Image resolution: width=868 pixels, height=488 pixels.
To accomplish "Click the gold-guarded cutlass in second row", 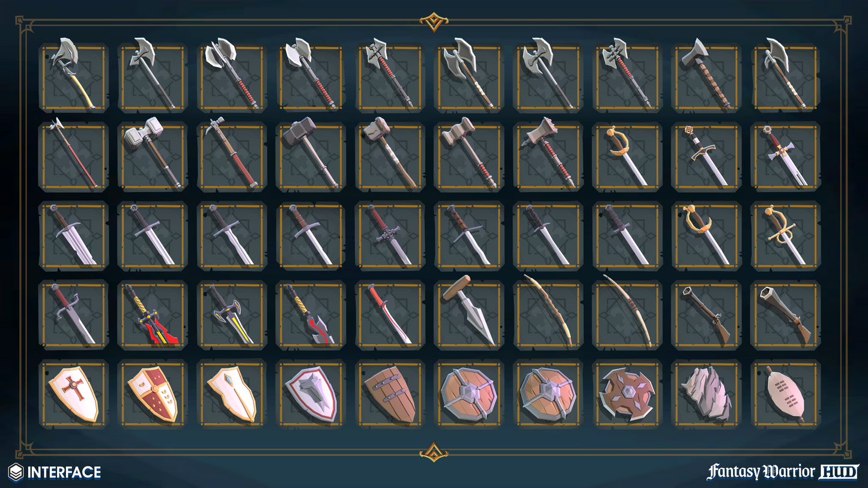I will (x=627, y=156).
